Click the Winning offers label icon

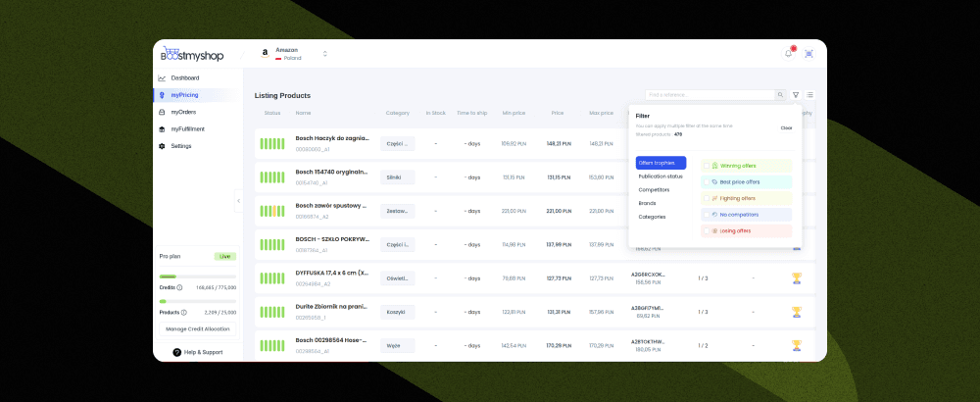coord(715,166)
